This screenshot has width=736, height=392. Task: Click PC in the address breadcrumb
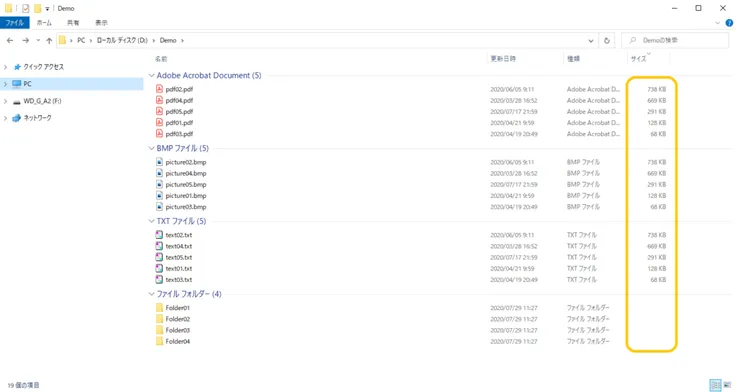[81, 40]
